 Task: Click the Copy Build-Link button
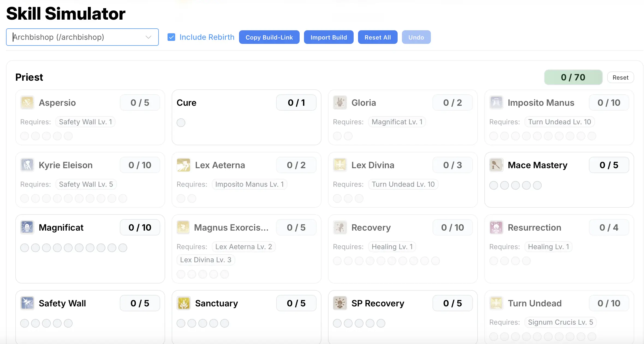point(269,37)
